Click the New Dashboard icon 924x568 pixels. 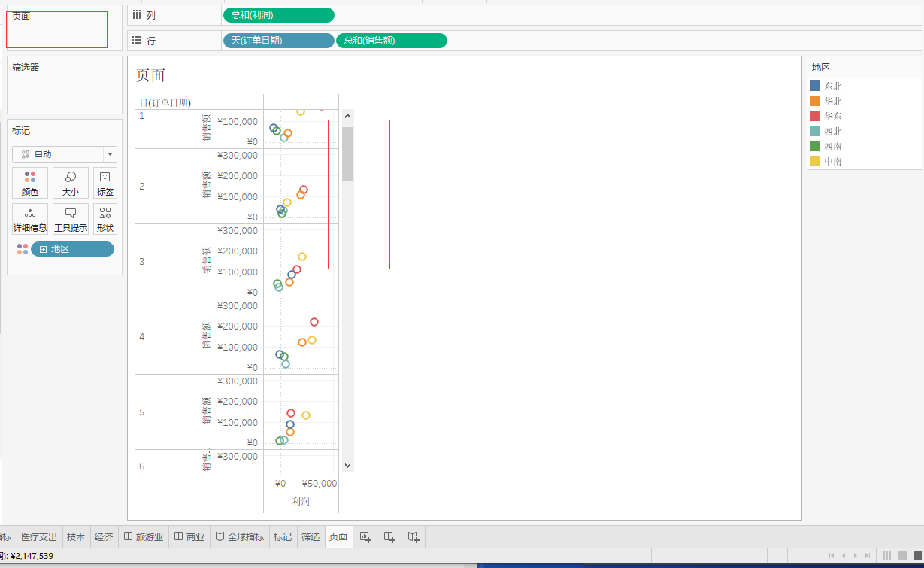389,536
